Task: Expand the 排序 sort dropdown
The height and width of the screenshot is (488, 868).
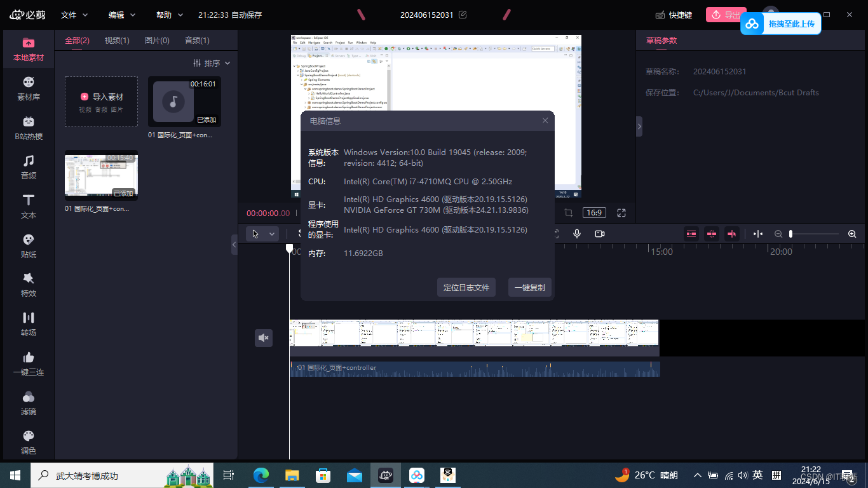Action: pos(212,63)
